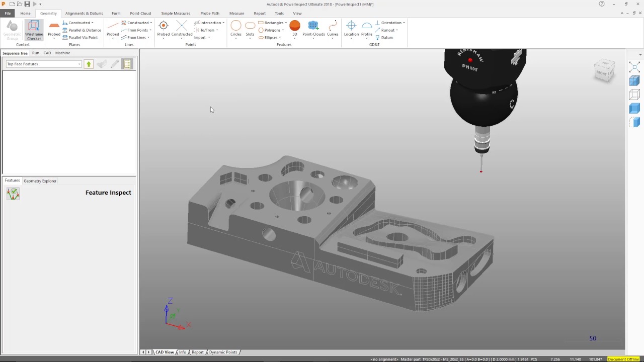Toggle the Wireframe Checker tool
The height and width of the screenshot is (362, 644).
click(x=34, y=30)
